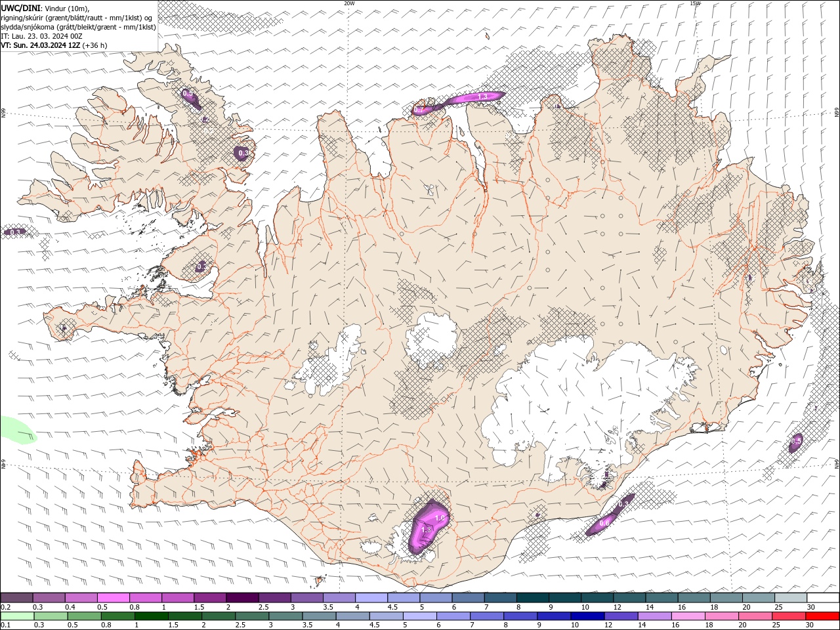This screenshot has height=630, width=840.
Task: Click the '20W' longitude label
Action: 349,3
